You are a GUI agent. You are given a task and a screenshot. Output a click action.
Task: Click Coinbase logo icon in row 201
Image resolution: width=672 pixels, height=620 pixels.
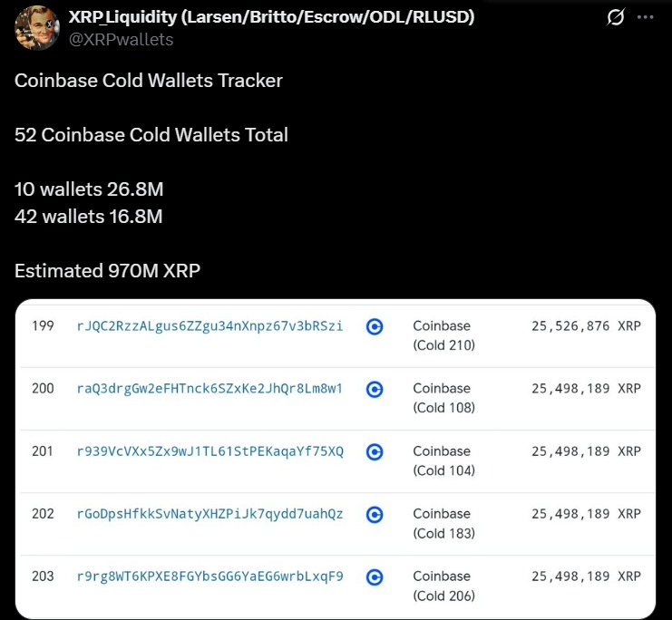point(375,452)
